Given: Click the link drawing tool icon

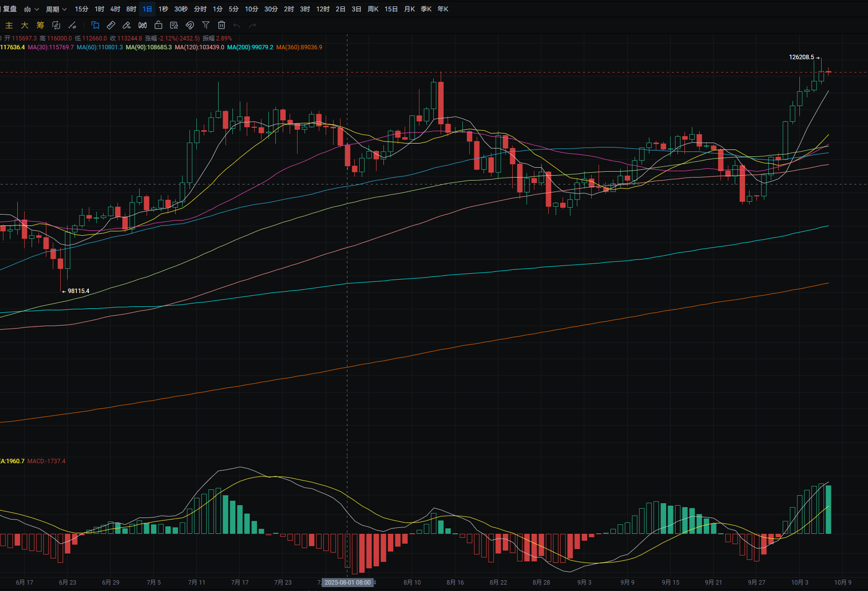Looking at the screenshot, I should (x=190, y=25).
